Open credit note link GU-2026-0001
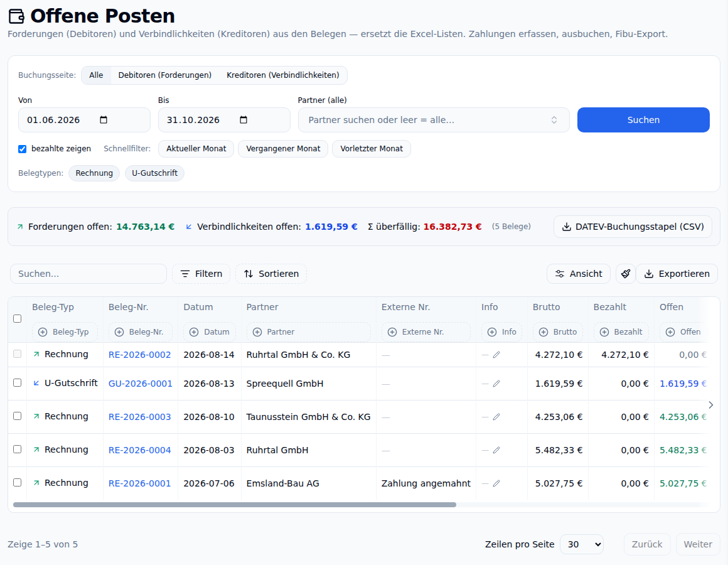728x565 pixels. pos(140,384)
